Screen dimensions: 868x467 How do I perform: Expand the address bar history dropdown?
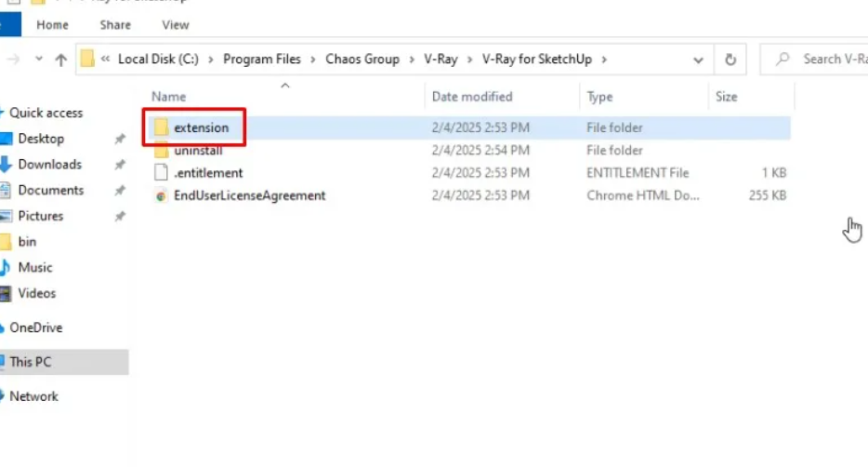coord(698,60)
